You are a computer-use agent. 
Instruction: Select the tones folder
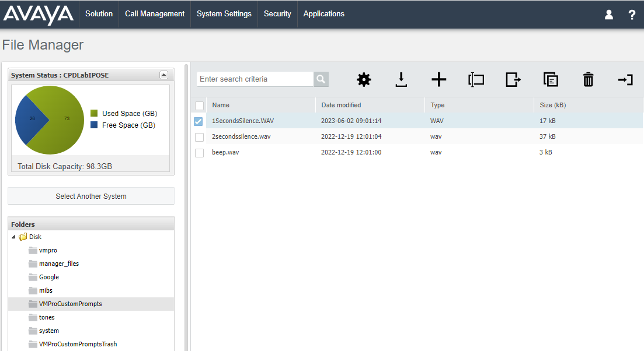click(x=47, y=317)
